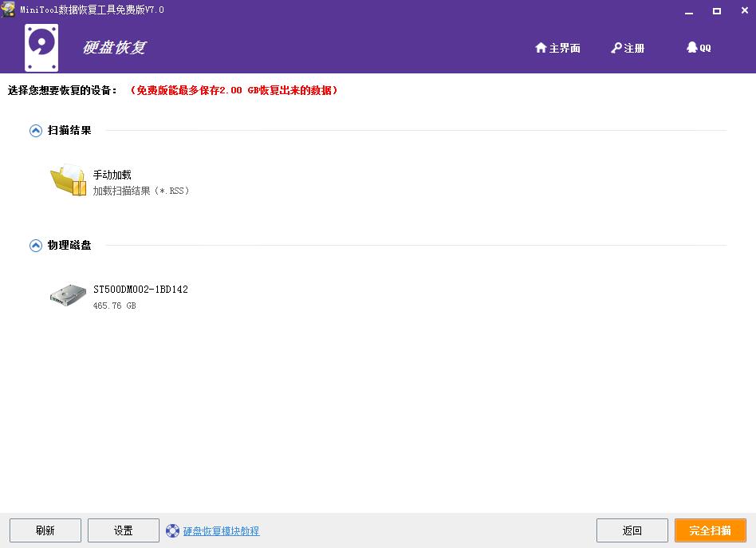Viewport: 756px width, 548px height.
Task: Open the 注册 registration option
Action: [628, 48]
